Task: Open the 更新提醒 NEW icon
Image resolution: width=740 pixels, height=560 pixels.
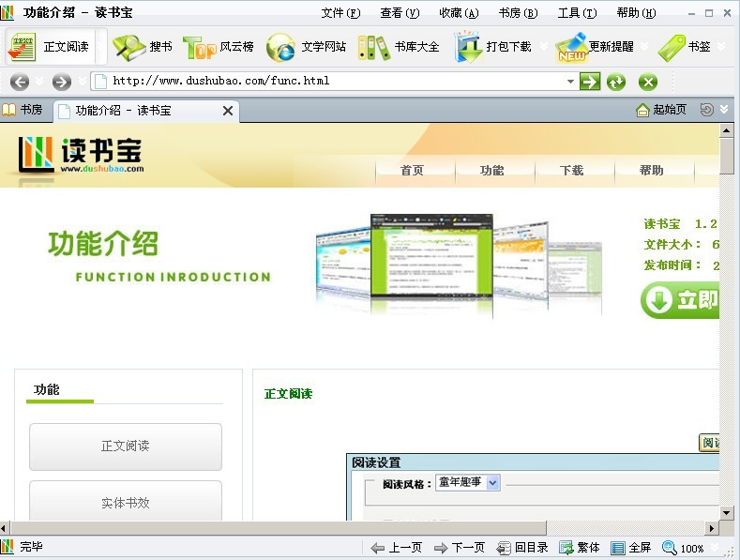Action: (571, 47)
